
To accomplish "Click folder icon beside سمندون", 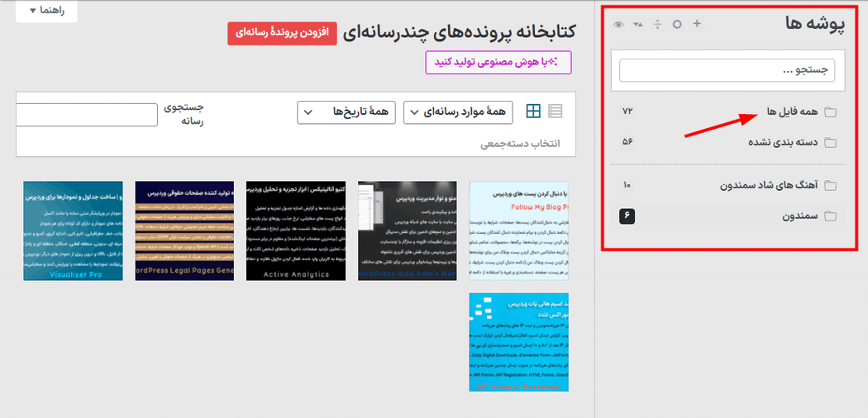I will 830,216.
